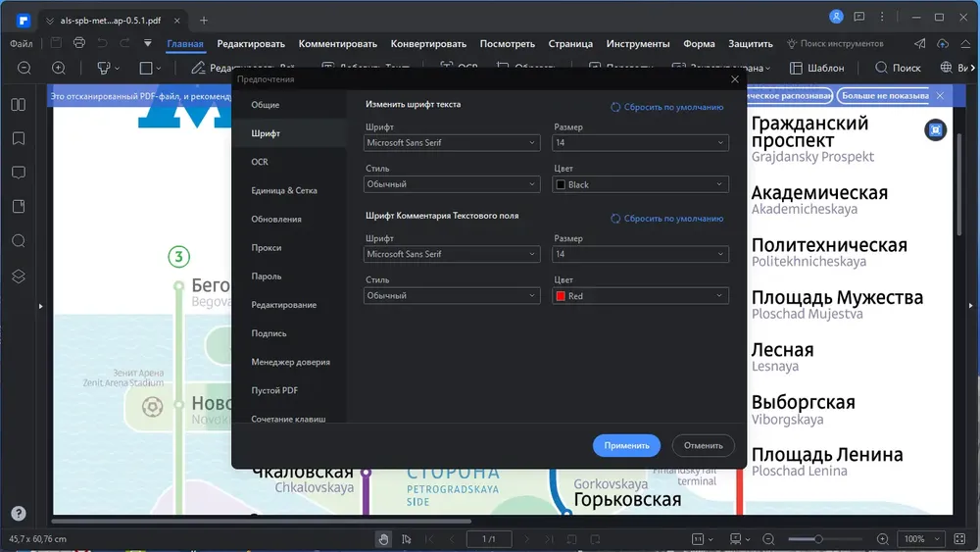Viewport: 980px width, 552px height.
Task: Click the search icon in left sidebar
Action: tap(19, 241)
